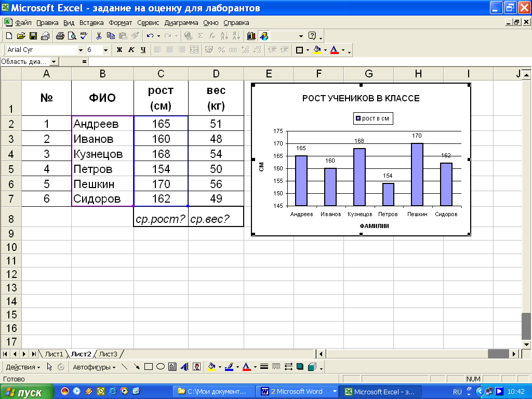Save the workbook with the floppy disk icon

[x=33, y=36]
